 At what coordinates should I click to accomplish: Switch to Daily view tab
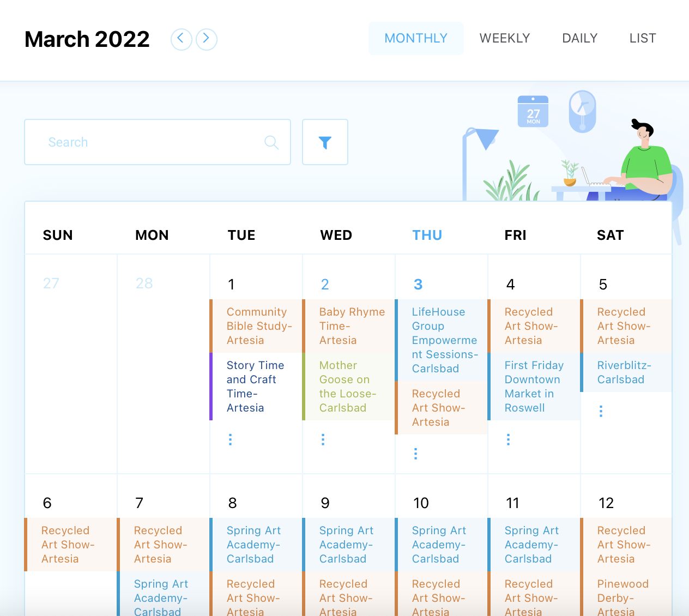(580, 38)
